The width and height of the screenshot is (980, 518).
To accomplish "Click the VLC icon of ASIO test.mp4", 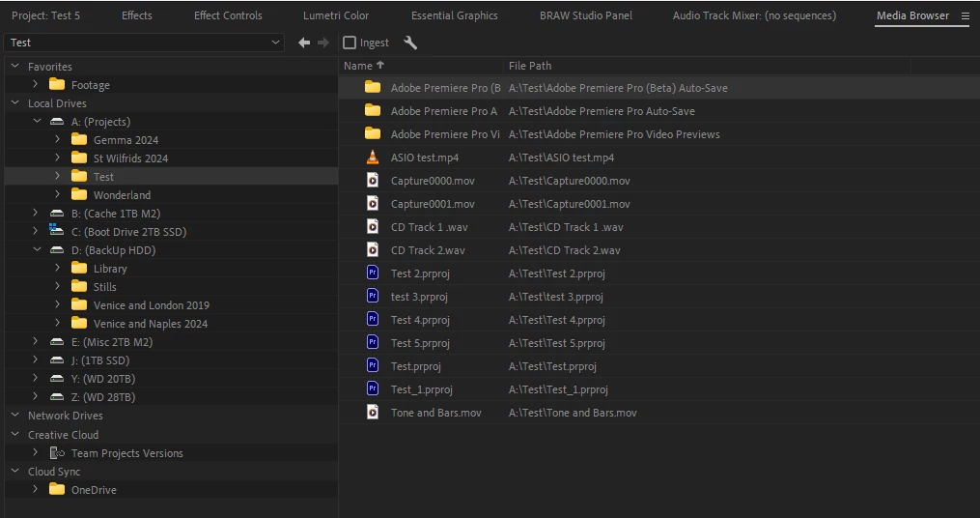I will click(x=373, y=158).
